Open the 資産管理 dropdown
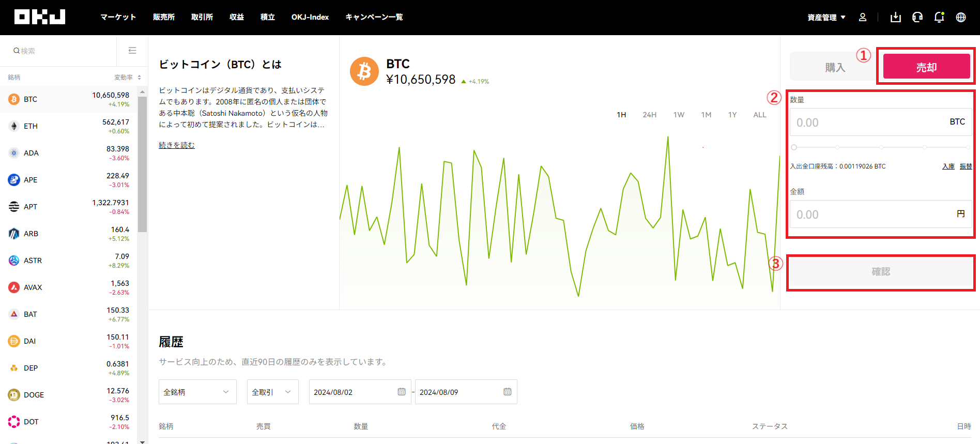The image size is (980, 444). pyautogui.click(x=826, y=17)
